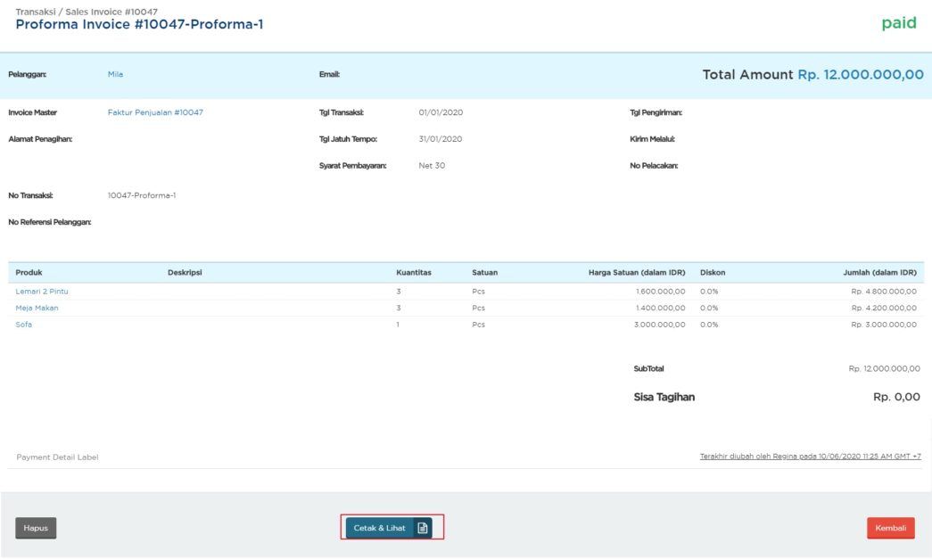932x560 pixels.
Task: Click the Terakhir diubah oleh Regina audit link
Action: pos(810,455)
